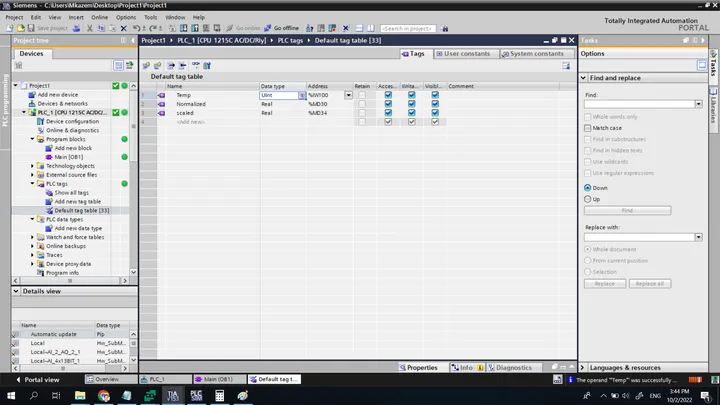Click the Save project icon

tap(31, 28)
